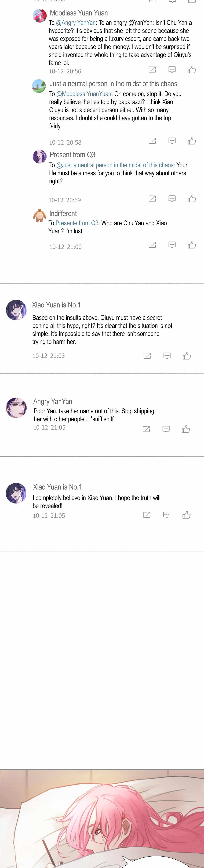Open the Indifferent user's bear avatar
This screenshot has height=868, width=204.
(x=40, y=216)
